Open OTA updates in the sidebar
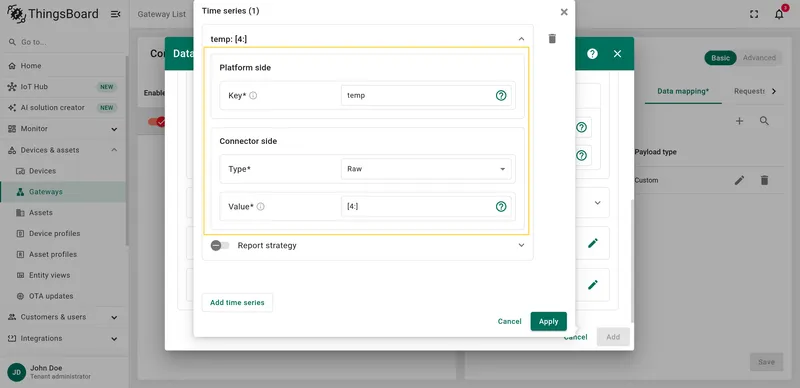This screenshot has height=388, width=800. coord(63,296)
